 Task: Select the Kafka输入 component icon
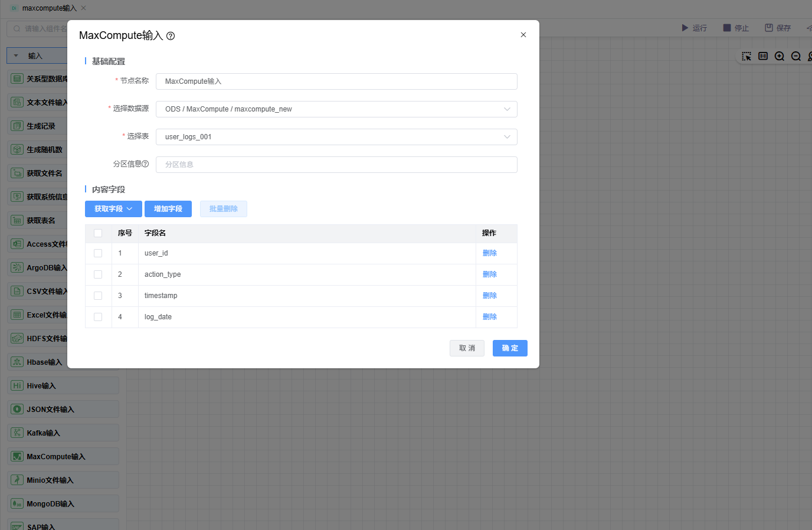pyautogui.click(x=17, y=433)
